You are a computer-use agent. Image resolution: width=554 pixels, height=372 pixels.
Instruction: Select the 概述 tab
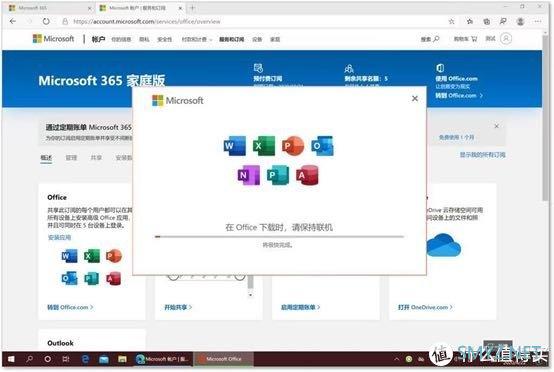[46, 158]
